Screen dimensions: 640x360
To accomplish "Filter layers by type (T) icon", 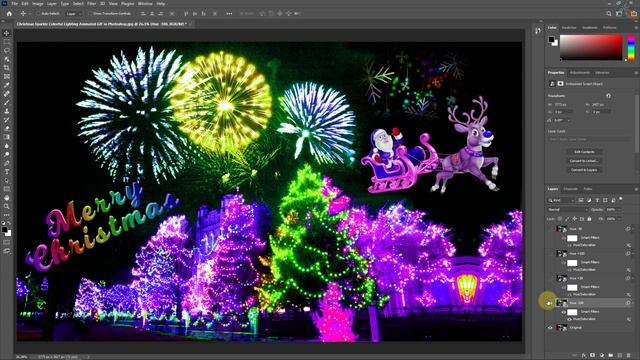I will pyautogui.click(x=597, y=200).
